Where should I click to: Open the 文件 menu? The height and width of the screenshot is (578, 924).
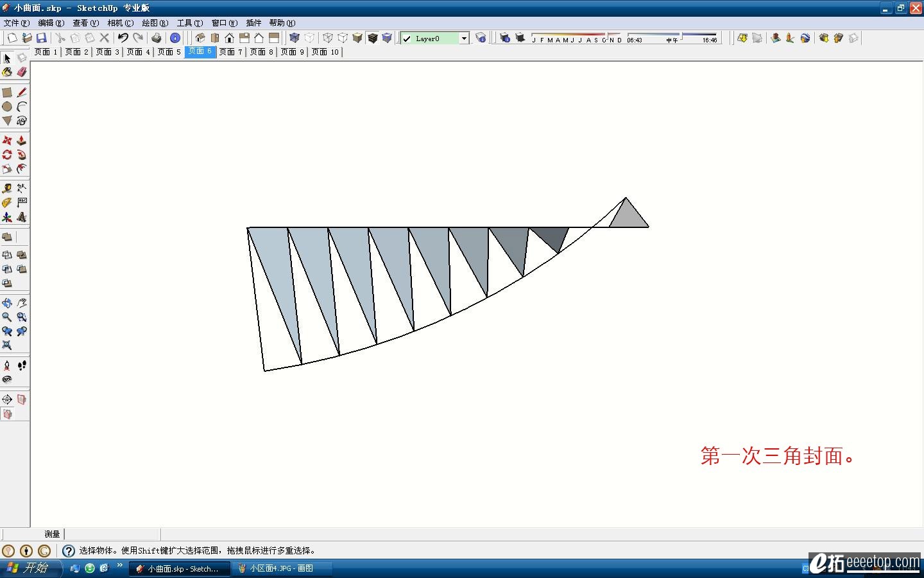click(x=16, y=23)
